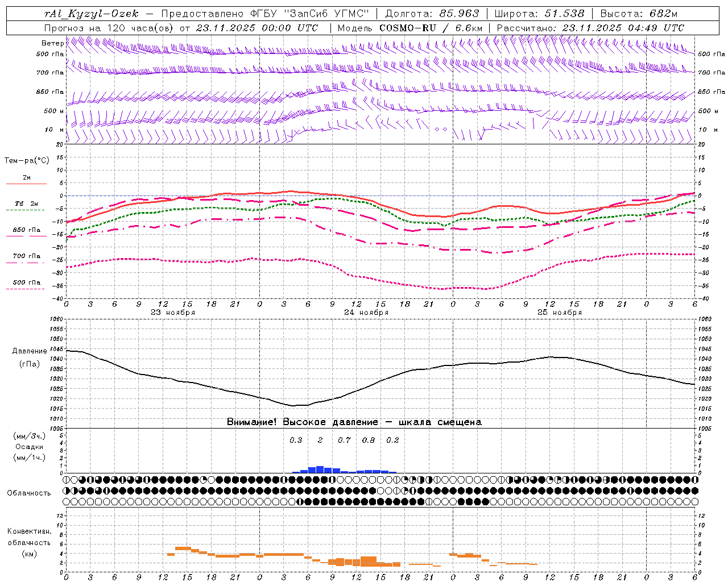Click the (мм/3ч.) precipitation unit label
Viewport: 728px width, 582px height.
(30, 436)
